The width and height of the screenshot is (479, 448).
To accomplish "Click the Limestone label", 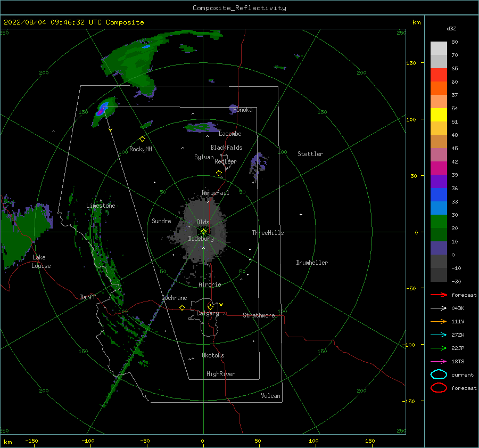I will click(101, 206).
